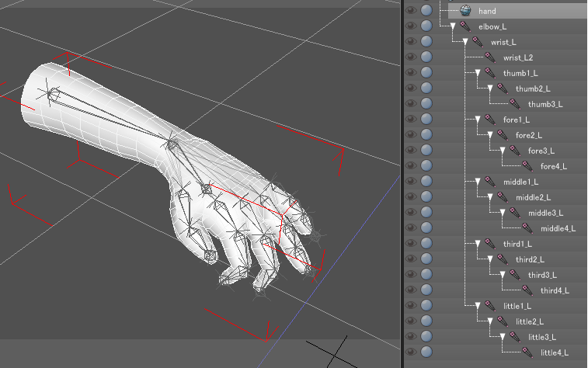This screenshot has height=368, width=588.
Task: Click the joint icon of fore3_L
Action: coord(515,151)
